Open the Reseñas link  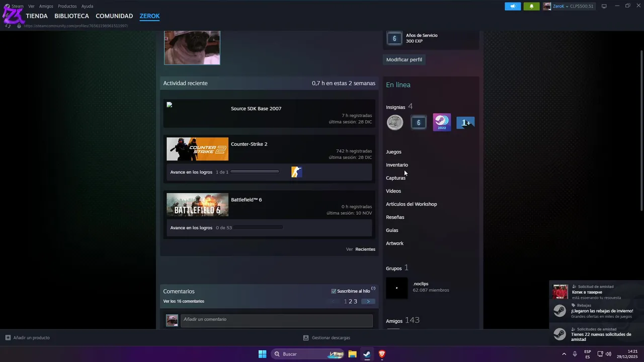point(395,217)
